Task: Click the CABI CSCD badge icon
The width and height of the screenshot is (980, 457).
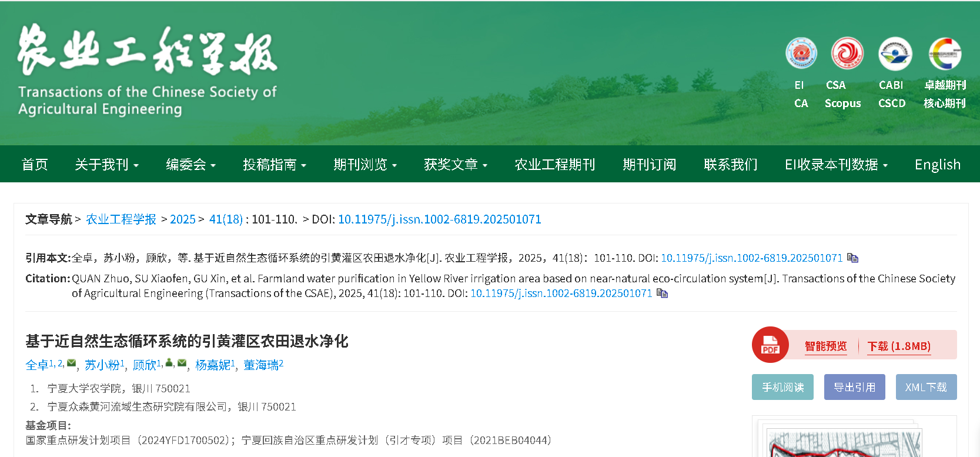Action: 895,54
